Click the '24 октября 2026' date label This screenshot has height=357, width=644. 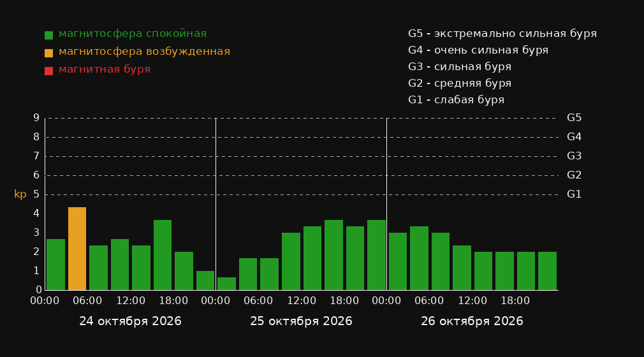tap(130, 321)
